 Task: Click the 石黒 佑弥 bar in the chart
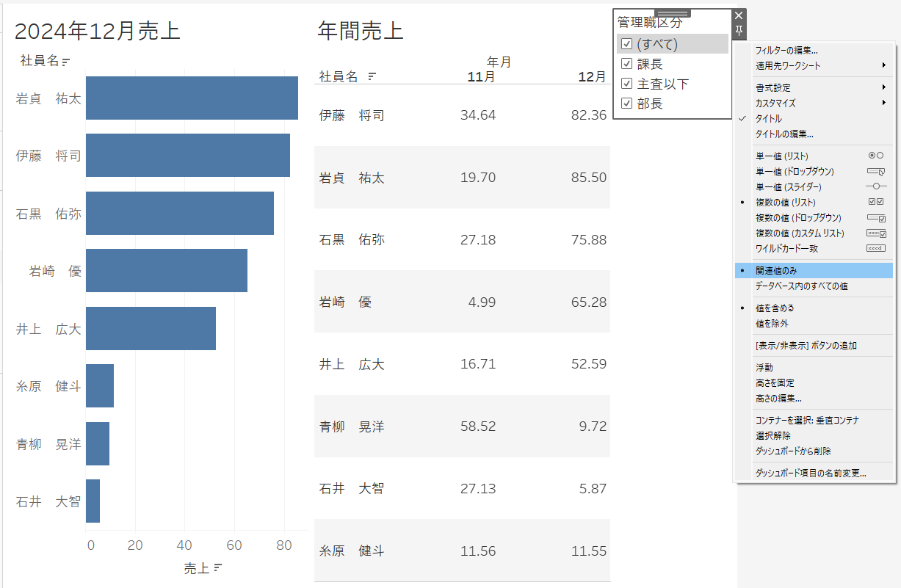(180, 213)
